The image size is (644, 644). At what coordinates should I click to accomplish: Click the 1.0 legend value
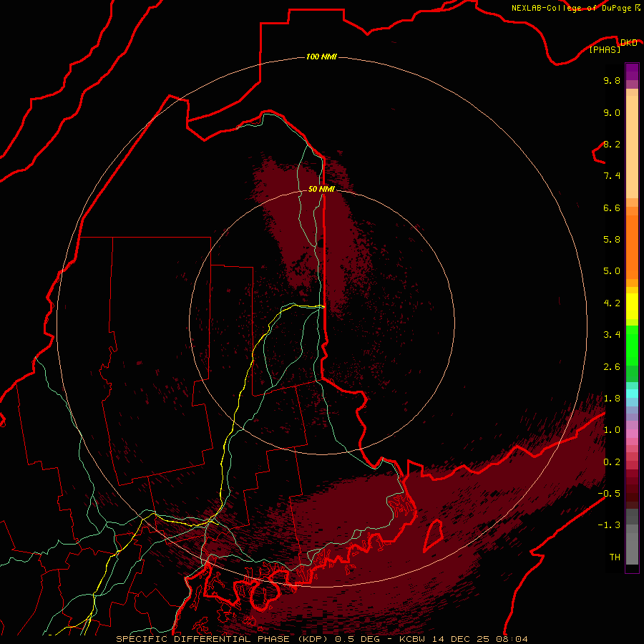coord(612,430)
